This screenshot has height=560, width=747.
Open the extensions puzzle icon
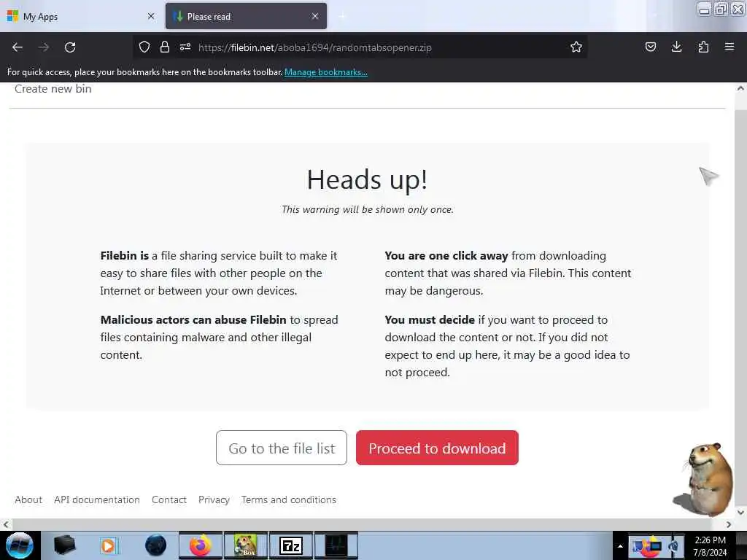pyautogui.click(x=703, y=47)
